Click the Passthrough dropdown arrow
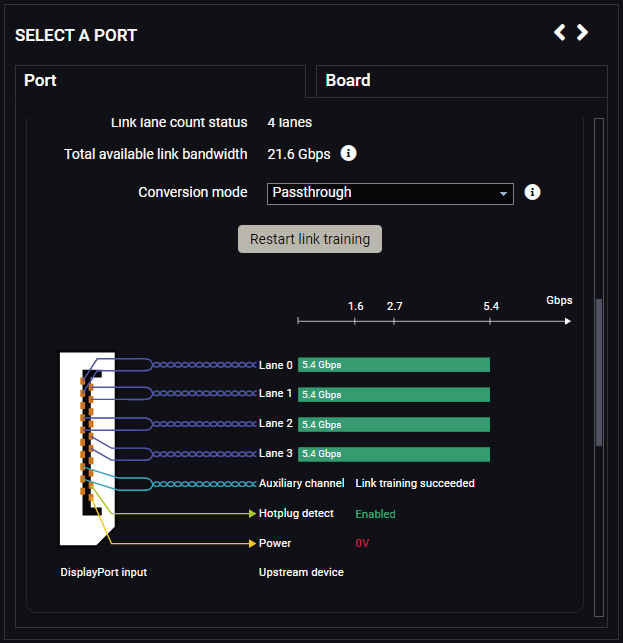This screenshot has width=623, height=643. pos(503,194)
